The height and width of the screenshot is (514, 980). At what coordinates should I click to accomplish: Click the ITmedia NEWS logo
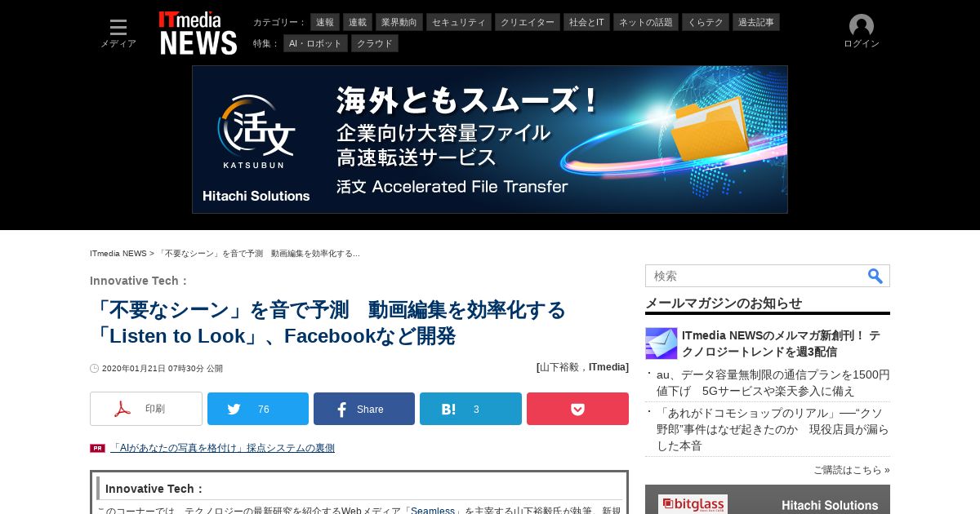pyautogui.click(x=198, y=33)
